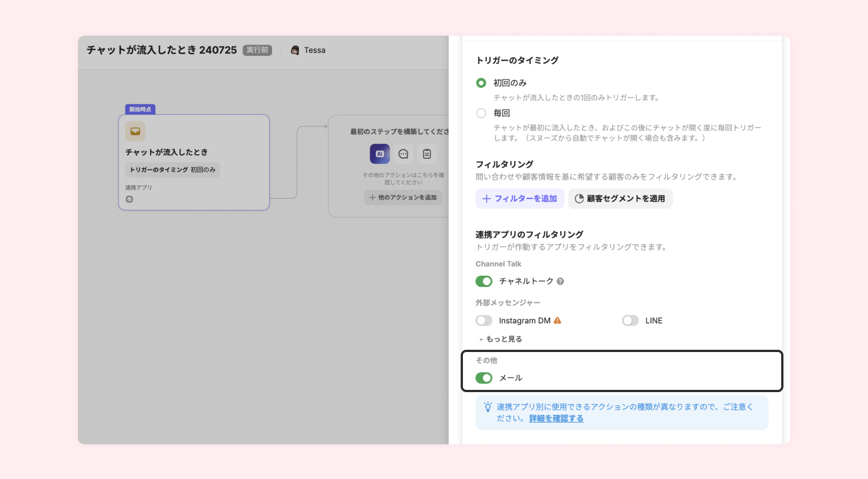Click the トリガーのタイミング 初回のみ tag
The width and height of the screenshot is (868, 479).
point(172,170)
